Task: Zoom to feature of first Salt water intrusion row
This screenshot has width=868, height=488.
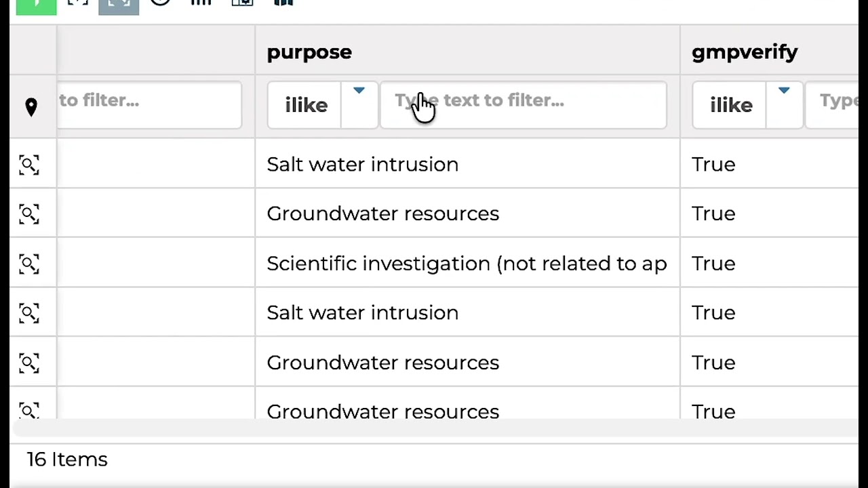Action: pos(29,165)
